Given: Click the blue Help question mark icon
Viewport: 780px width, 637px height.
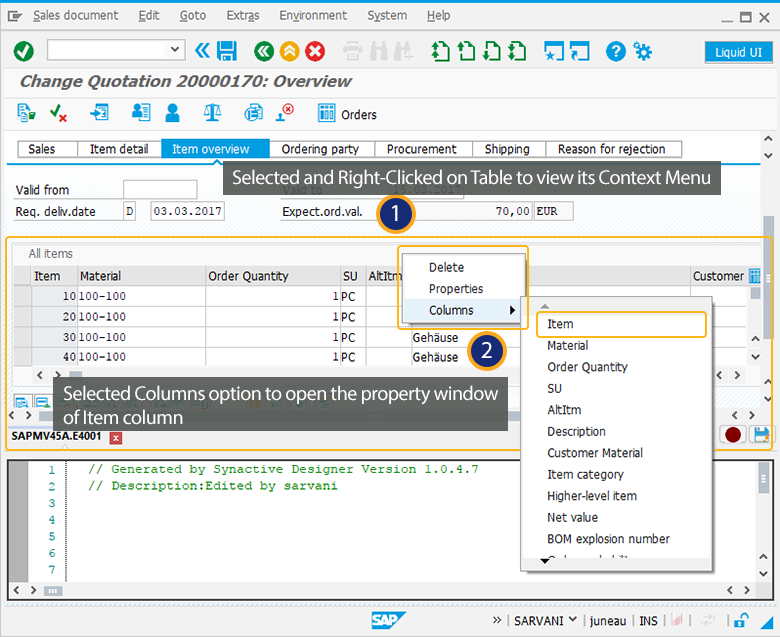Looking at the screenshot, I should point(615,51).
